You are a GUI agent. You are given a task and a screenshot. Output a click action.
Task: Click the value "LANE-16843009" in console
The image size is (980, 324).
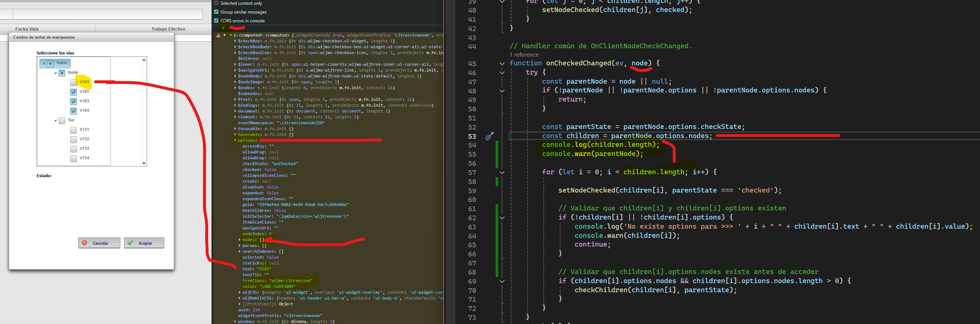(x=277, y=286)
